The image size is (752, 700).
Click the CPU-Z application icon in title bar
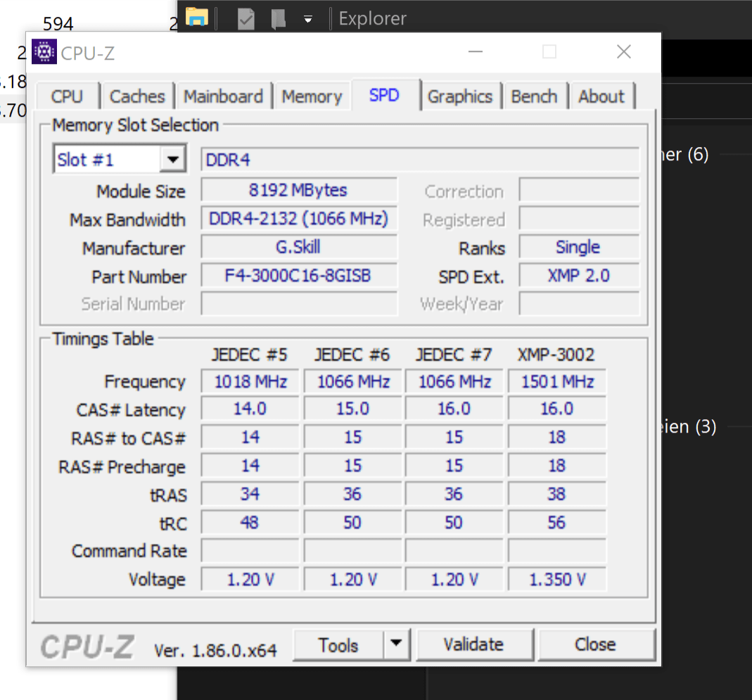point(44,52)
